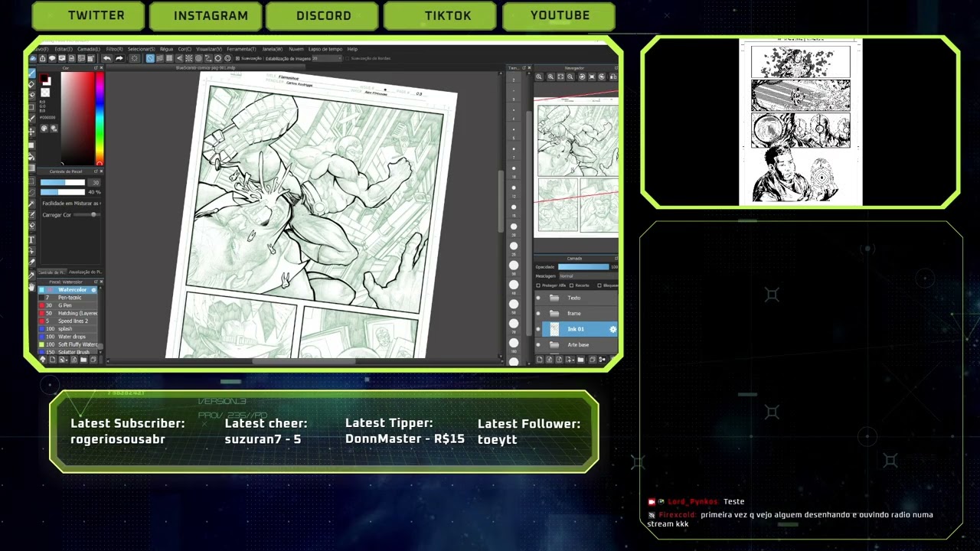Image resolution: width=980 pixels, height=551 pixels.
Task: Enable the radial snap guide icon
Action: [188, 58]
